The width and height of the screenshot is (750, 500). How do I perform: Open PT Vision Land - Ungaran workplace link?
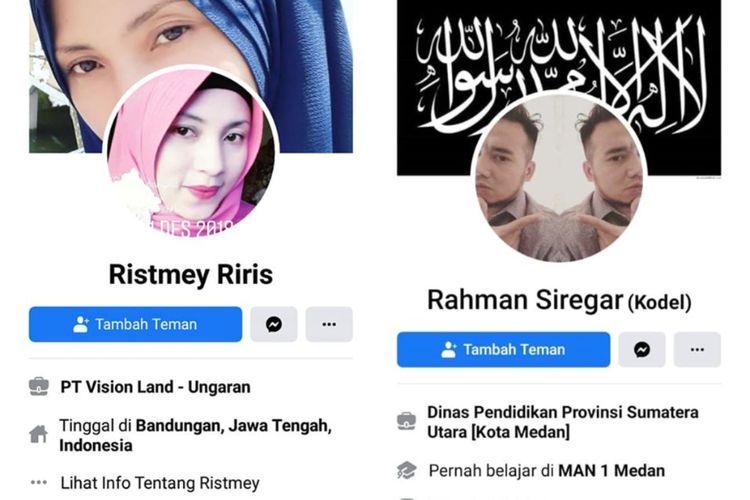155,387
